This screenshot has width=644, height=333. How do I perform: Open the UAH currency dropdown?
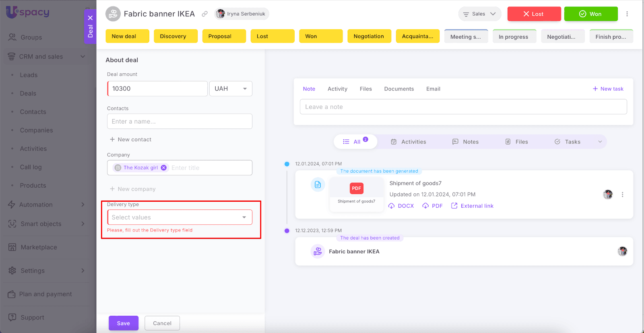coord(231,89)
